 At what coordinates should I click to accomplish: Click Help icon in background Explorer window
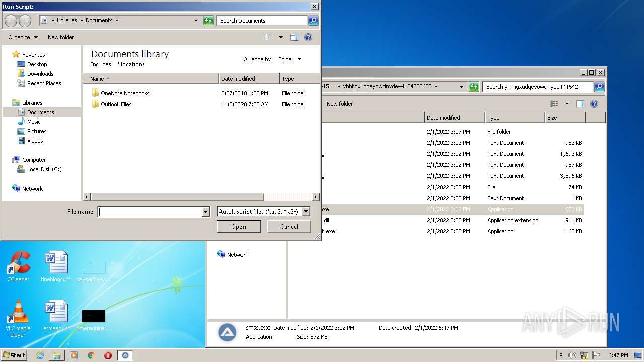[x=594, y=104]
